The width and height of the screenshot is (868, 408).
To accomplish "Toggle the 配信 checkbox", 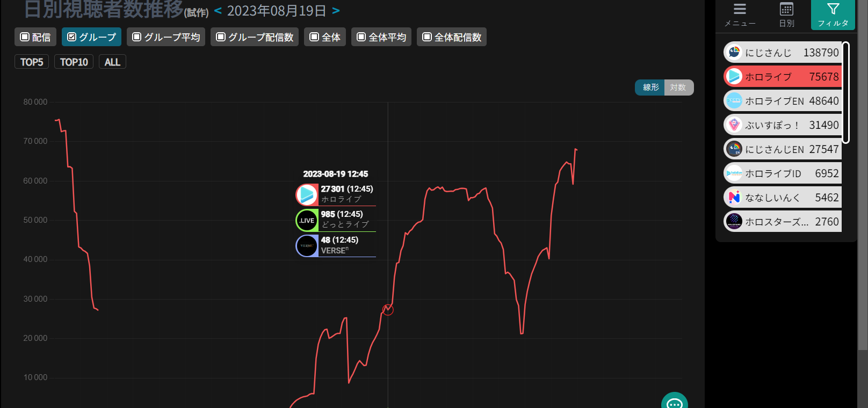I will click(35, 37).
